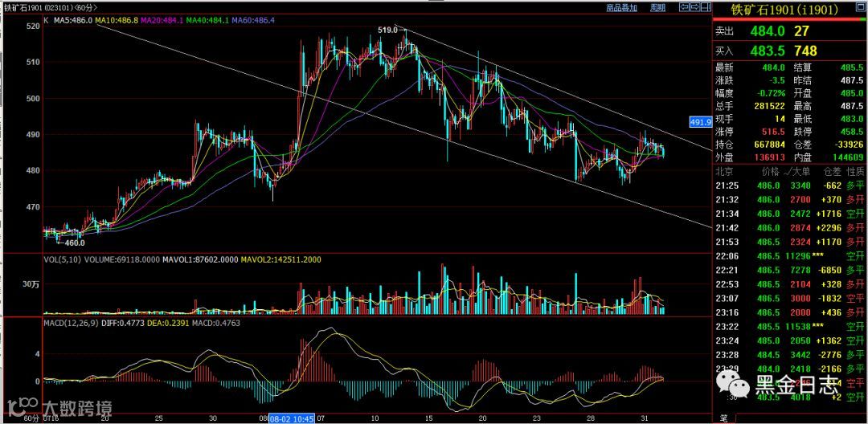Click the 持仓 value 667884
The width and height of the screenshot is (868, 424).
pos(768,145)
